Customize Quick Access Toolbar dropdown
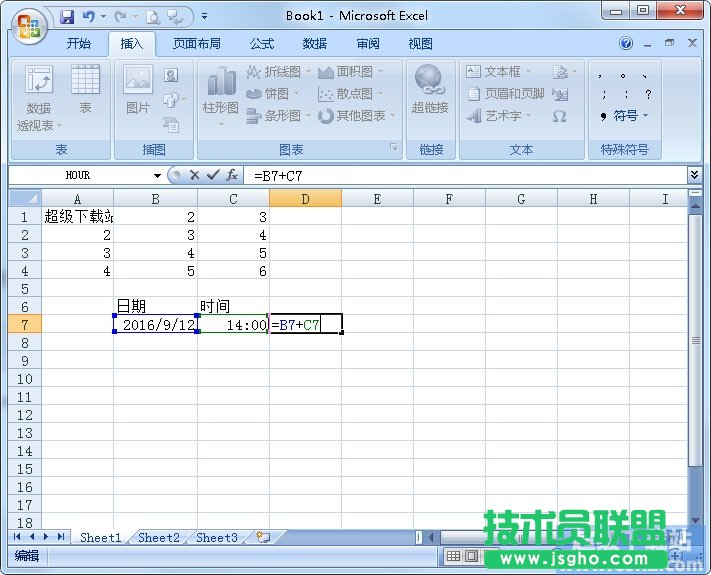711x575 pixels. [x=205, y=17]
